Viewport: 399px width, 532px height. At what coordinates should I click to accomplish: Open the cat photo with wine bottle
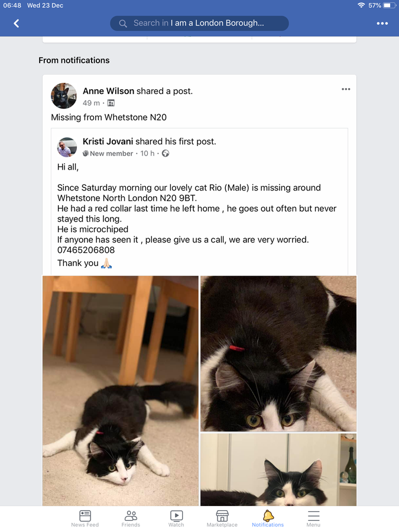[x=278, y=469]
